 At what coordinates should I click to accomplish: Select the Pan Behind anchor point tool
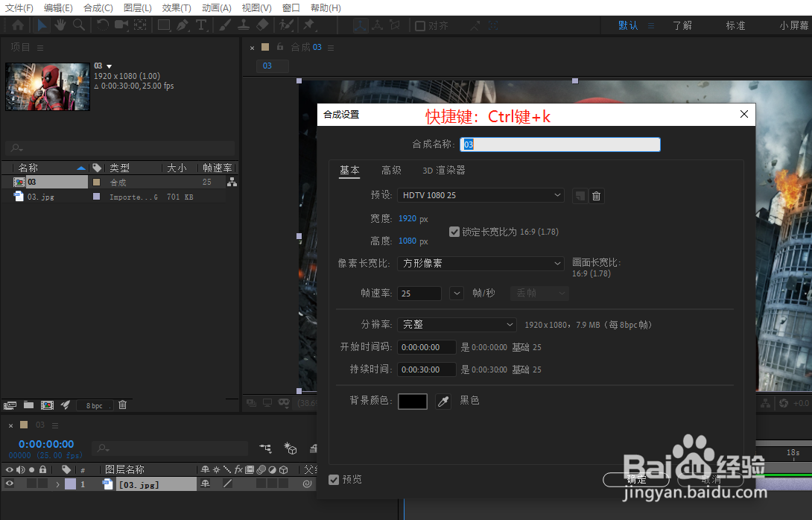(x=140, y=25)
